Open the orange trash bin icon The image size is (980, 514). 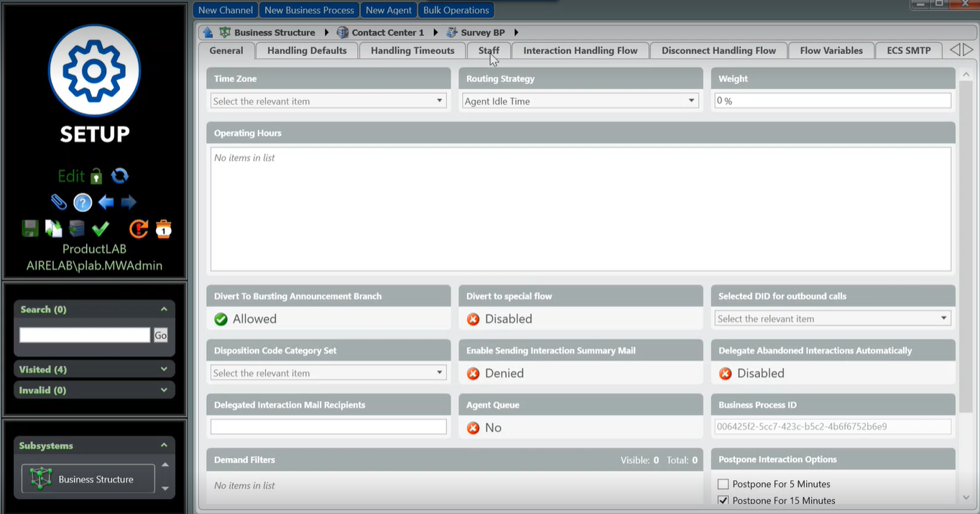(x=164, y=229)
